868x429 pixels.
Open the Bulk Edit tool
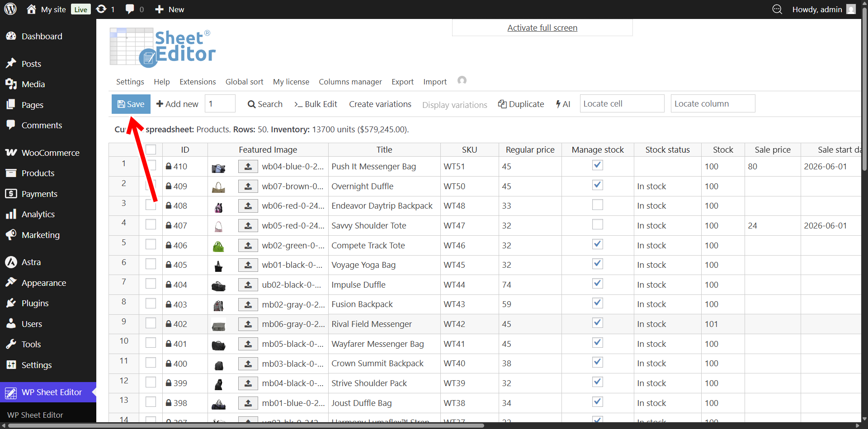pyautogui.click(x=316, y=104)
